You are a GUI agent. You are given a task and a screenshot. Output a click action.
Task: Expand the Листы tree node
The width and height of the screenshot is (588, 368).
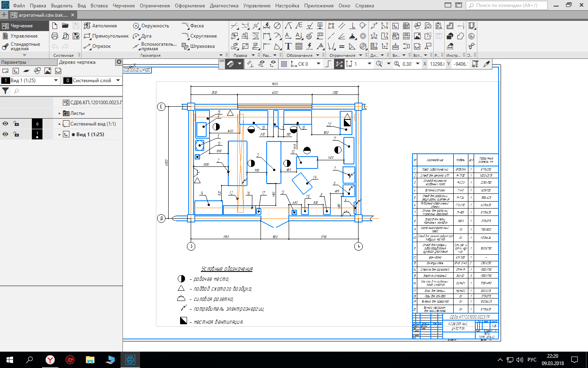60,113
